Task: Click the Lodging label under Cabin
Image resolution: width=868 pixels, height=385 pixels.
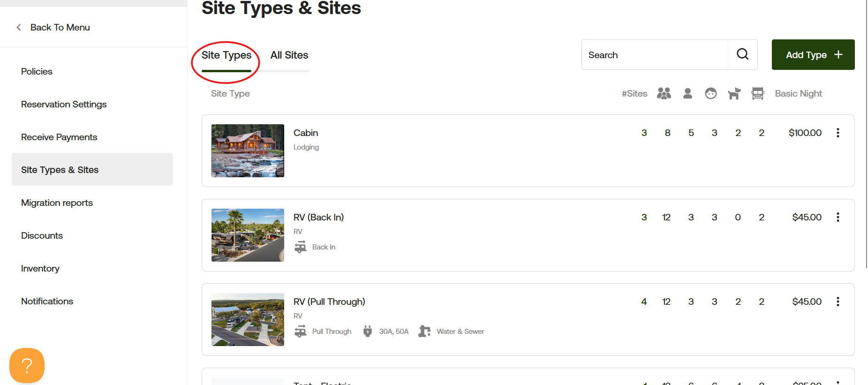Action: 306,147
